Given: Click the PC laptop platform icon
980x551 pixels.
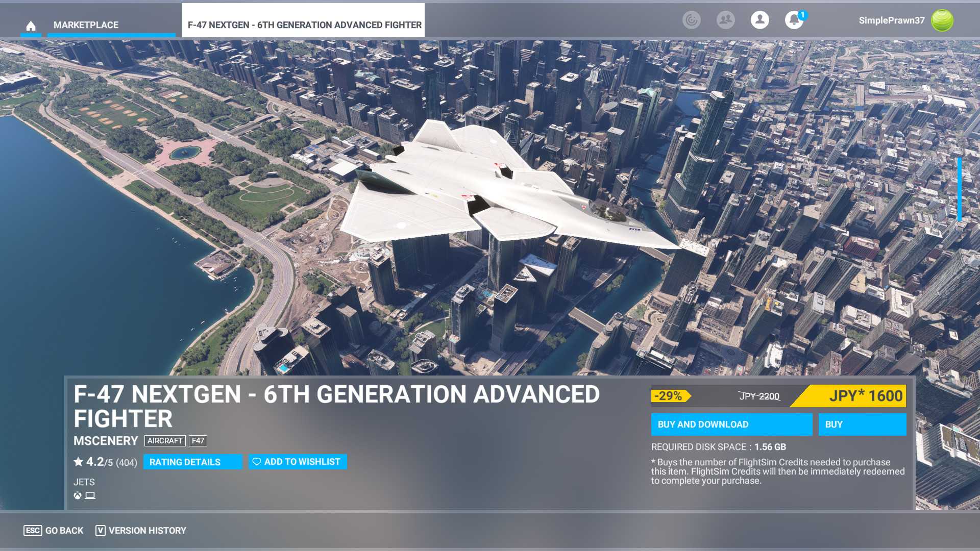Looking at the screenshot, I should tap(90, 495).
